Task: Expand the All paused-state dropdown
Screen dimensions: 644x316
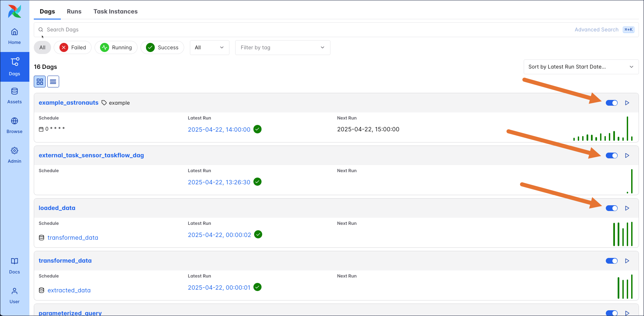Action: pyautogui.click(x=209, y=48)
